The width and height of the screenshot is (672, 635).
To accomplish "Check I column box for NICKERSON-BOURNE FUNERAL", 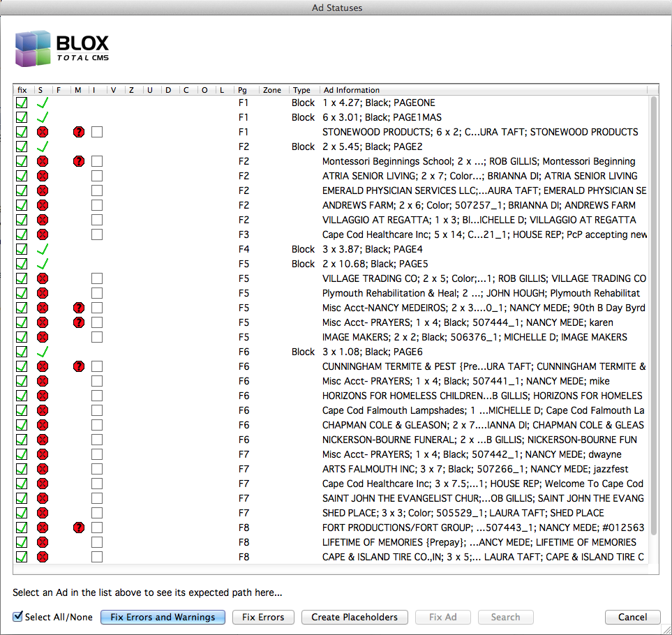I will tap(97, 440).
